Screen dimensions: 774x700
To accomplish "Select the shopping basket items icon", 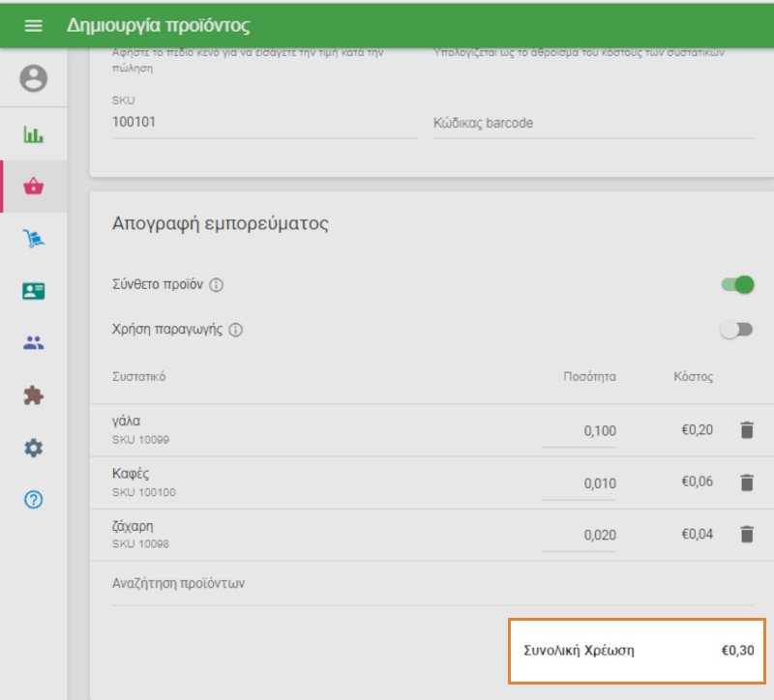I will click(x=34, y=187).
